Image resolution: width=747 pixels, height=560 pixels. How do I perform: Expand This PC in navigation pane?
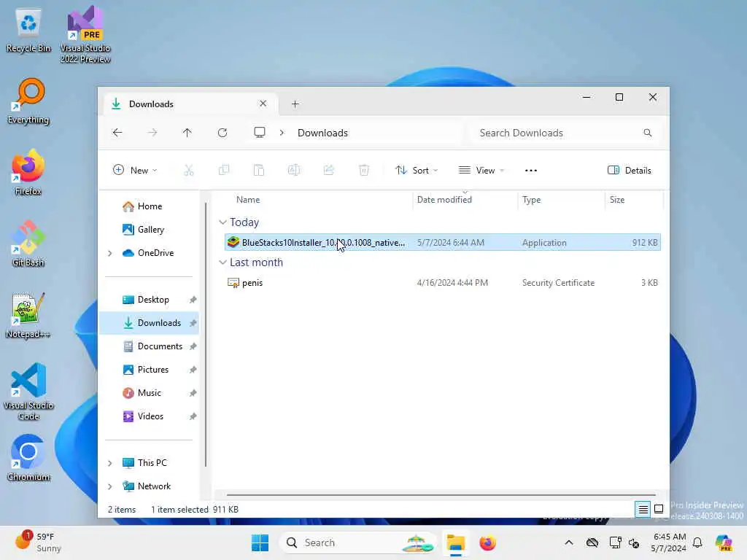[110, 463]
